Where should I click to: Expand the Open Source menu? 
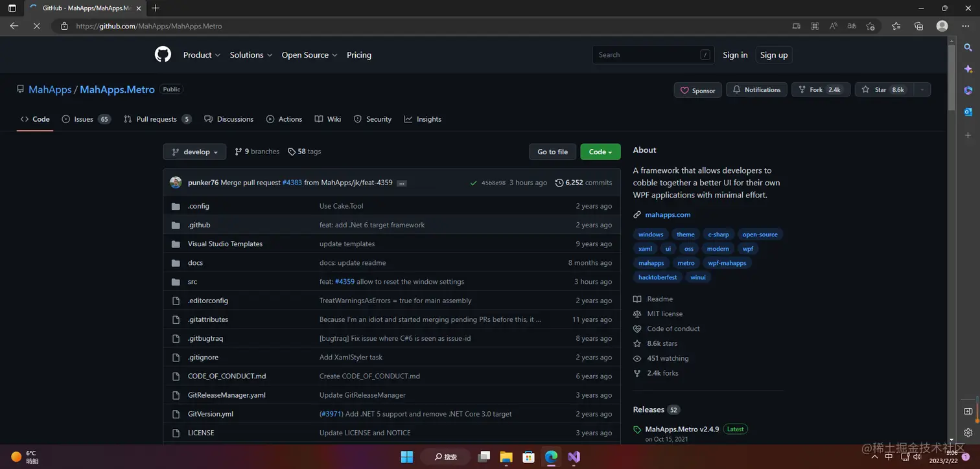[x=309, y=55]
